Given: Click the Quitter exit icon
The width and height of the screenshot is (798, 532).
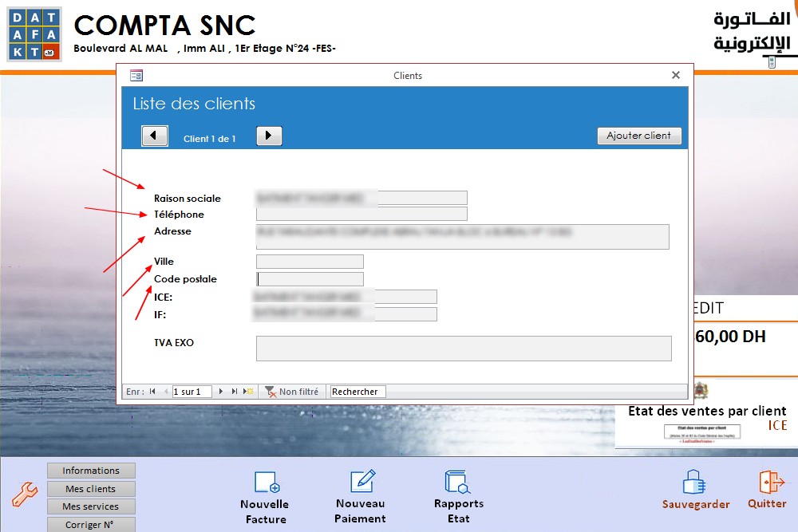Looking at the screenshot, I should 772,482.
